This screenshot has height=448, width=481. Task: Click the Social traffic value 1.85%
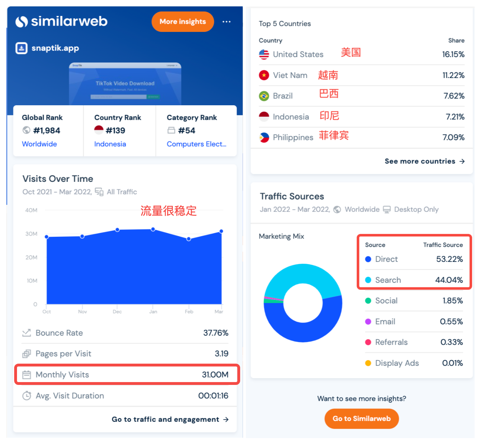pyautogui.click(x=453, y=301)
